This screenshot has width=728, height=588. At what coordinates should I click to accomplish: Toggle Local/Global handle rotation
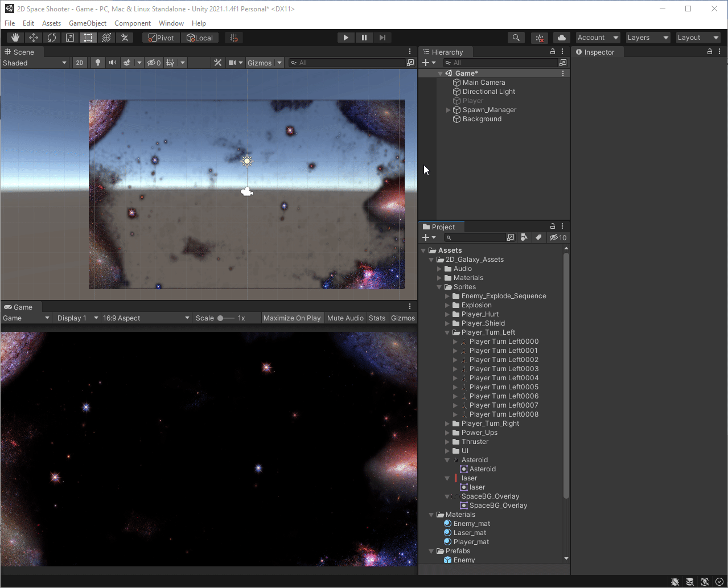point(200,38)
